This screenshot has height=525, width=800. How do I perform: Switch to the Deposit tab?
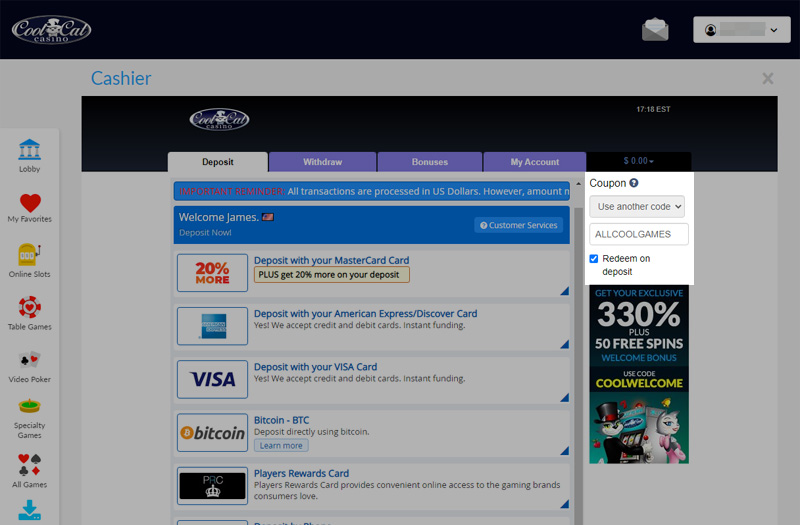coord(218,162)
